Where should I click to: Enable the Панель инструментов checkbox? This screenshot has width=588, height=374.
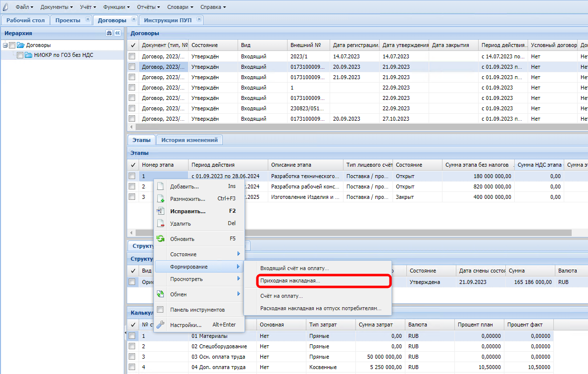point(160,310)
